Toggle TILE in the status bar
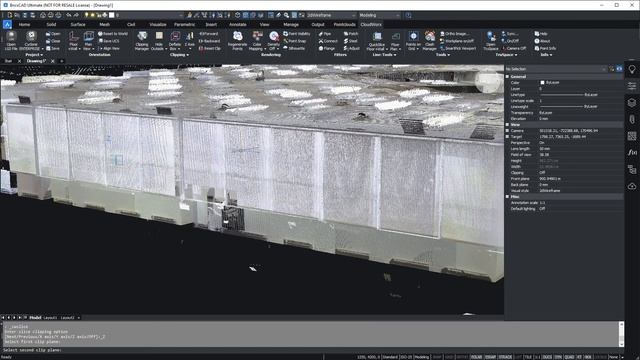This screenshot has height=360, width=640. [528, 357]
